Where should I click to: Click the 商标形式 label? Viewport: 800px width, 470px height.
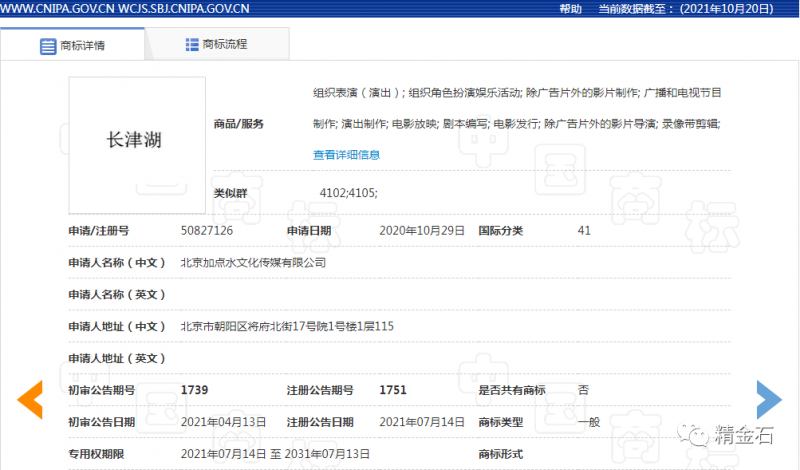pos(501,454)
